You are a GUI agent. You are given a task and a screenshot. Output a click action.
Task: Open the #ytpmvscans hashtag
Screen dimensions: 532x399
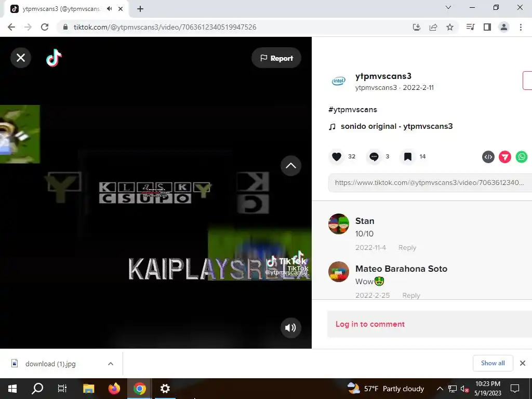pyautogui.click(x=353, y=110)
